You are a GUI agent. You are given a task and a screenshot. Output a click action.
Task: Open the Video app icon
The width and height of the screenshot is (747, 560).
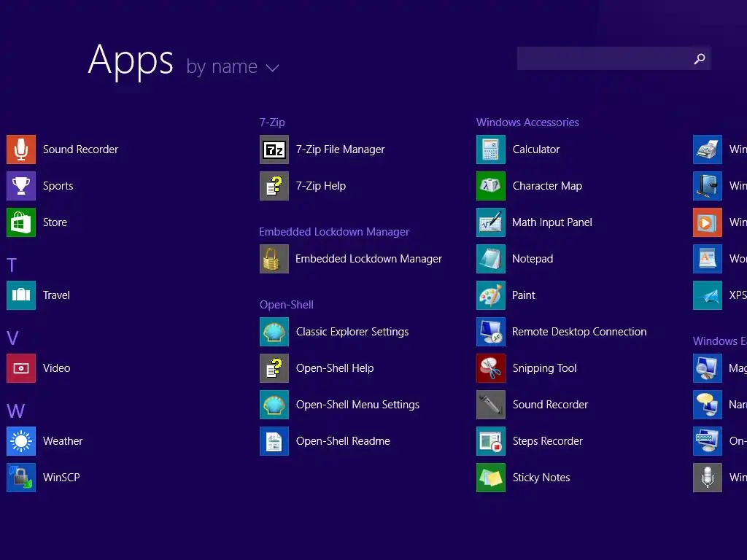coord(21,368)
